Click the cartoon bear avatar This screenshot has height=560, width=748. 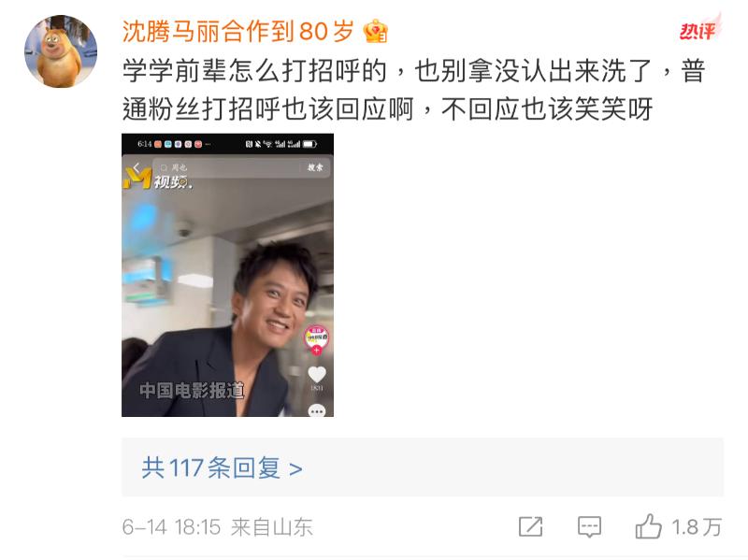tap(61, 51)
